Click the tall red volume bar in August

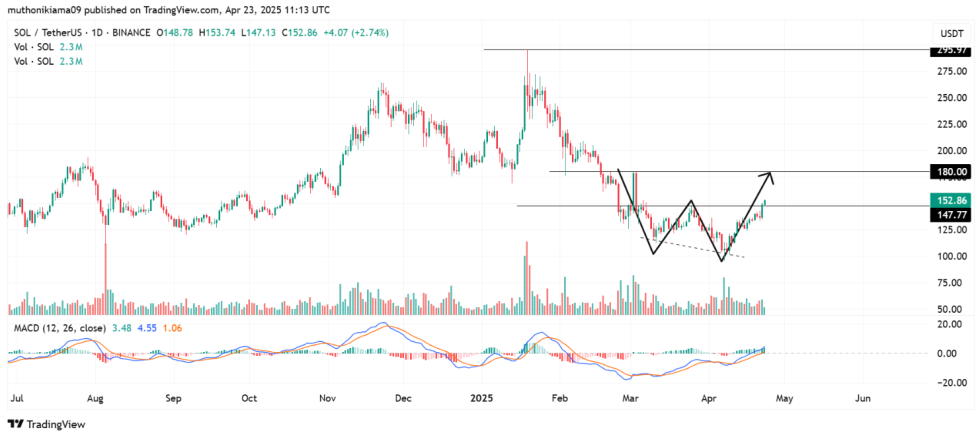[x=104, y=280]
